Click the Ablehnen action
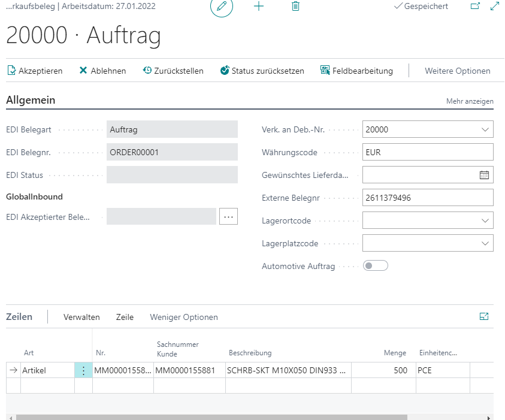This screenshot has width=505, height=420. pyautogui.click(x=102, y=71)
